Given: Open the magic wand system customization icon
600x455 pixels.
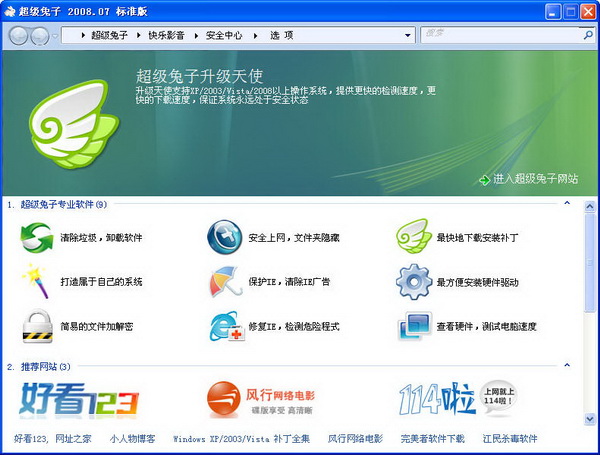Looking at the screenshot, I should click(36, 281).
